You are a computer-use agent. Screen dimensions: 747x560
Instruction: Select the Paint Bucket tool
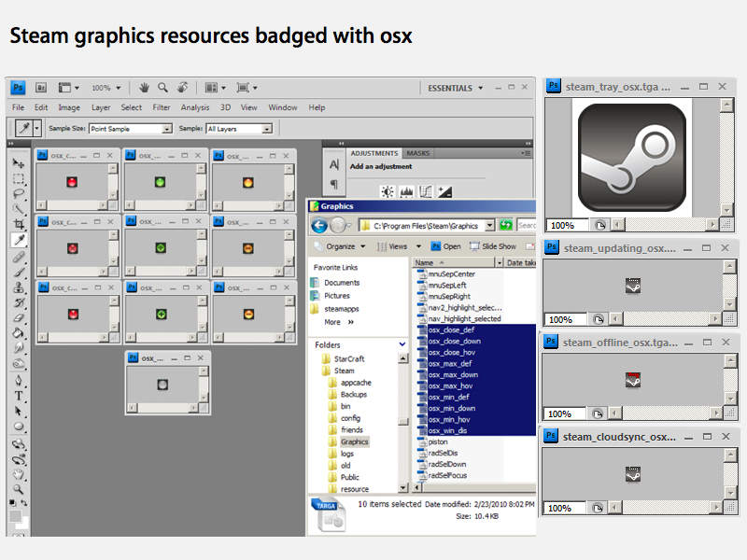(x=18, y=333)
